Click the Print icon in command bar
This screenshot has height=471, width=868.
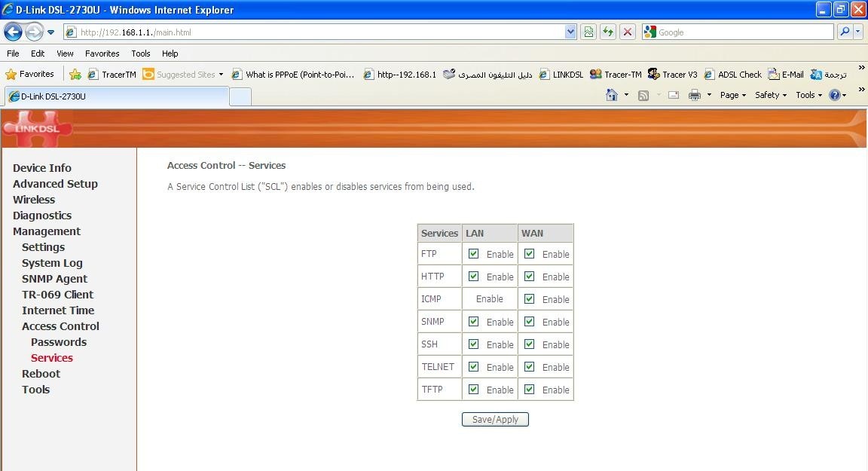tap(695, 95)
